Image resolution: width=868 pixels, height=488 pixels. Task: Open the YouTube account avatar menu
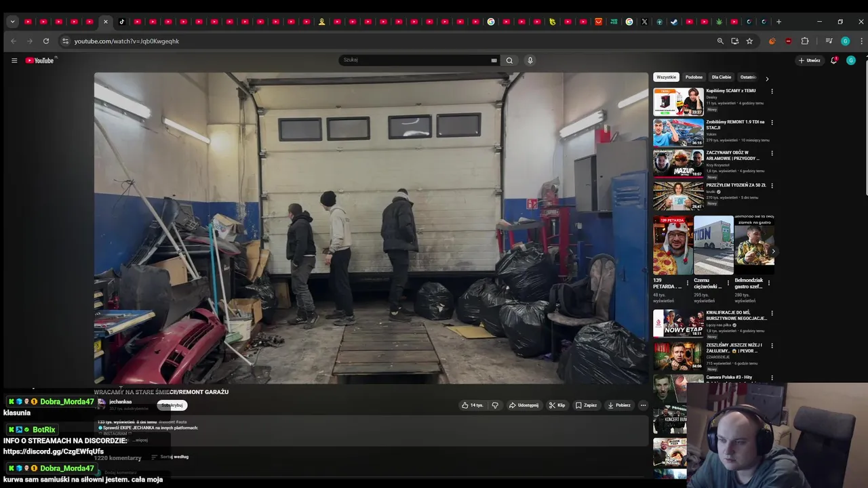point(851,60)
